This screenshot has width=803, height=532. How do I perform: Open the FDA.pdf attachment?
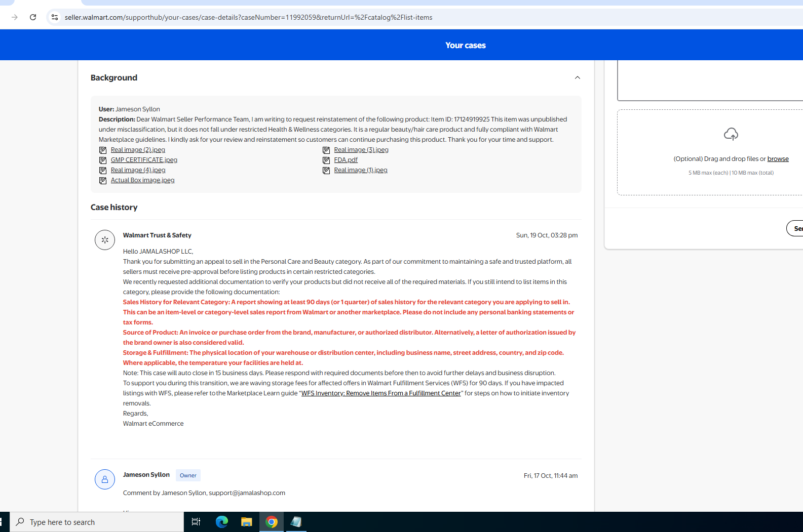pyautogui.click(x=346, y=160)
